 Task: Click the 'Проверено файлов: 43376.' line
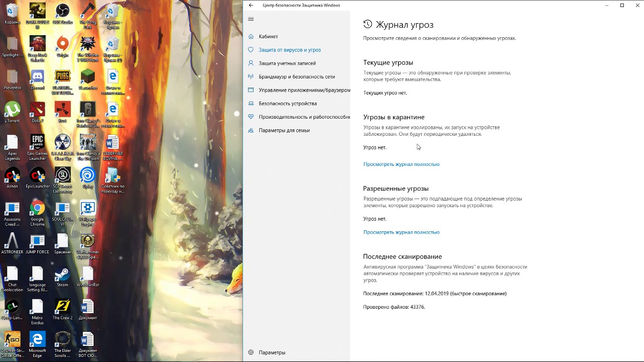[394, 307]
